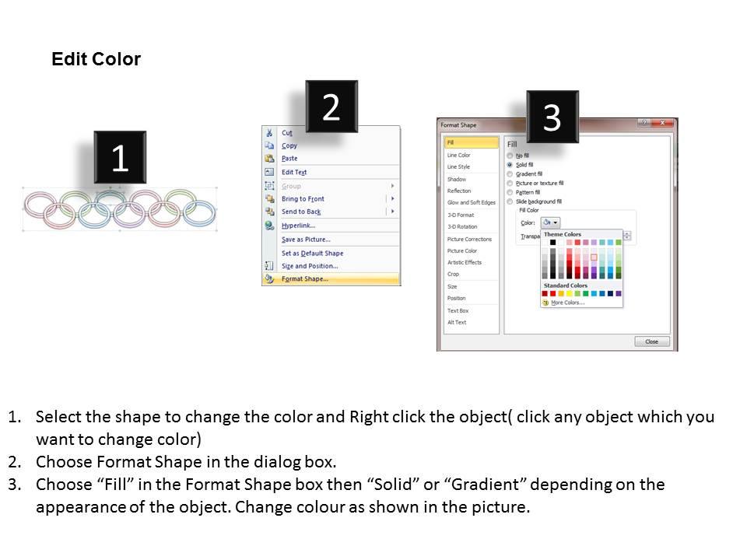Click the Paste clipboard icon
This screenshot has width=747, height=560.
click(269, 158)
